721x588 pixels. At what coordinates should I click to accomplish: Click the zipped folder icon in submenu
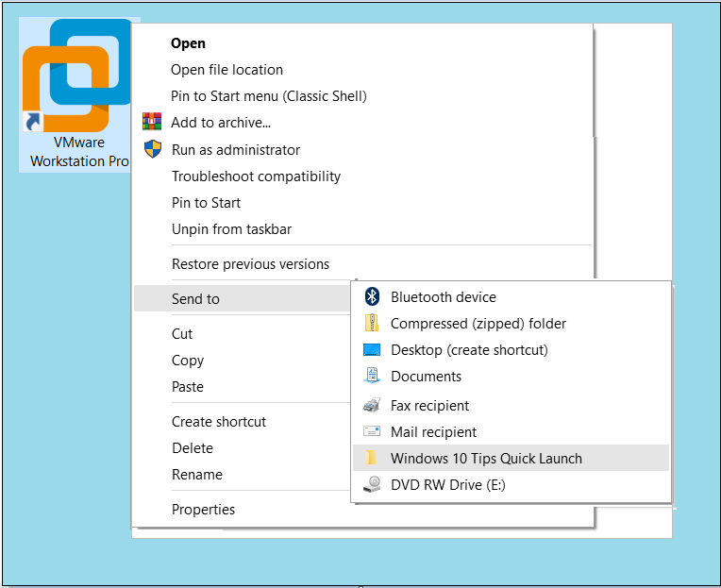pos(372,323)
